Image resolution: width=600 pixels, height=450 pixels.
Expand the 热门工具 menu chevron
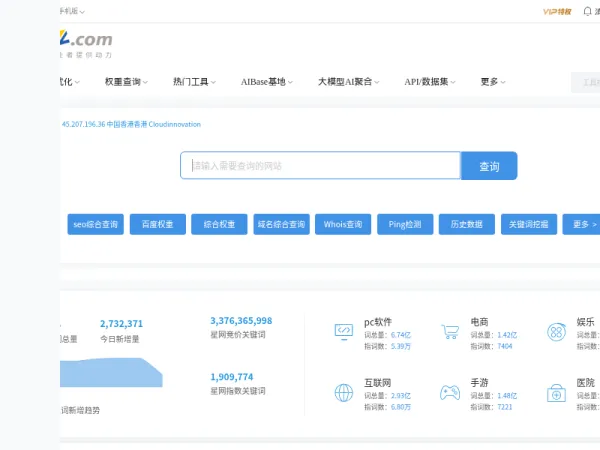coord(213,82)
